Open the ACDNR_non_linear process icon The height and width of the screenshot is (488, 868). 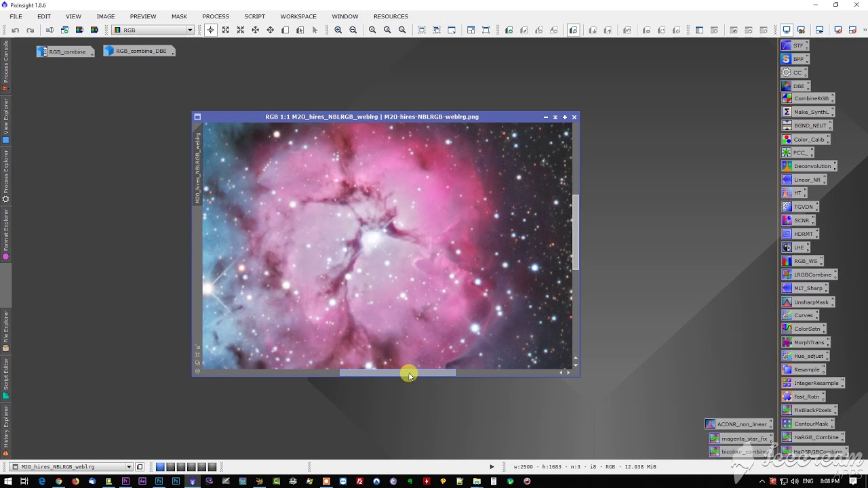(739, 424)
